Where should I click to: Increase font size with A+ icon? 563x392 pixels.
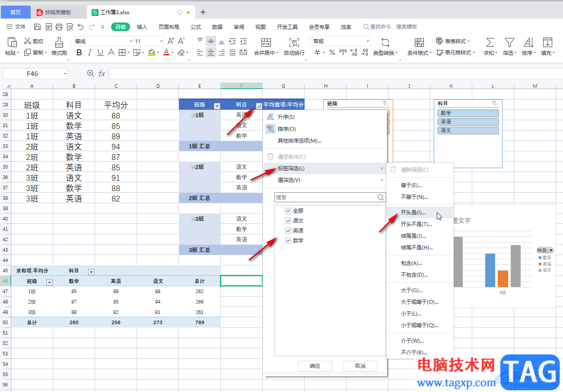(171, 41)
